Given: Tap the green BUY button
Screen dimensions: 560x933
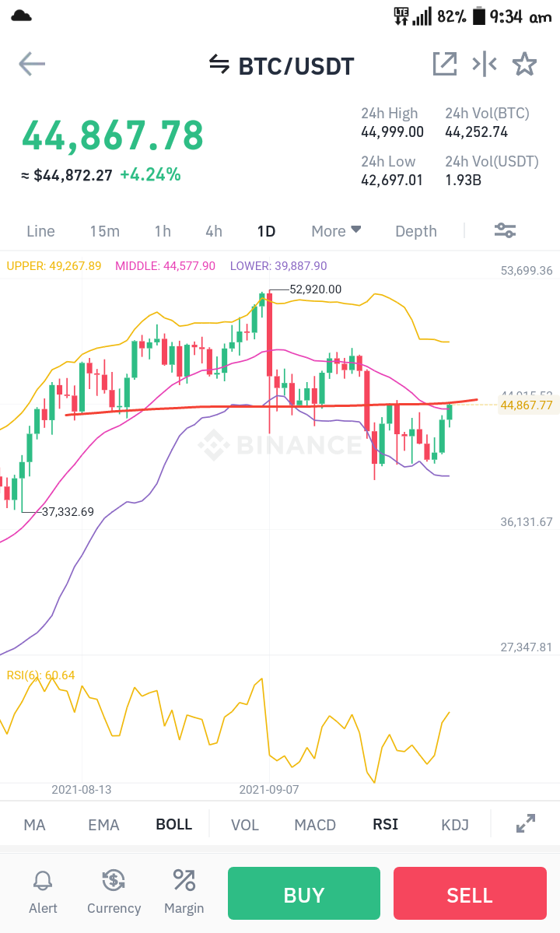Looking at the screenshot, I should click(x=304, y=893).
